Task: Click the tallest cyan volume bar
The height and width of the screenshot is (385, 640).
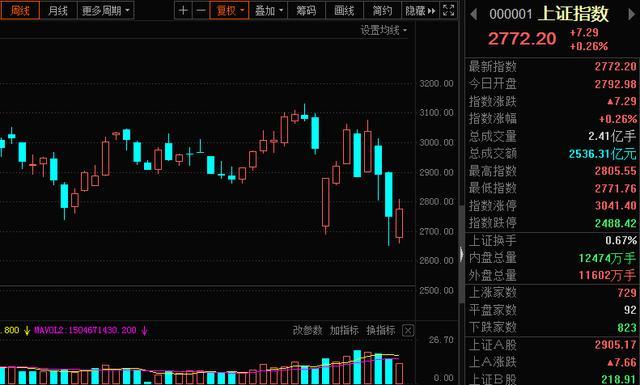Action: pyautogui.click(x=357, y=367)
